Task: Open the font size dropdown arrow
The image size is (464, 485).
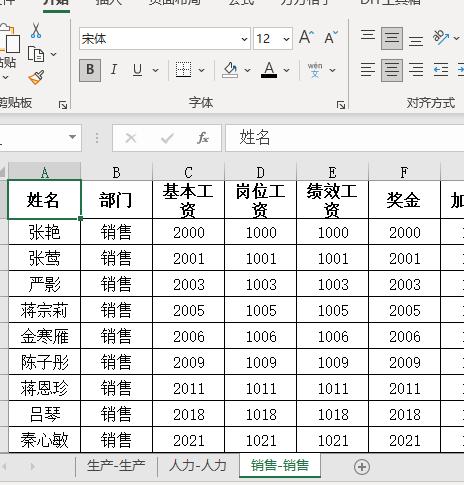Action: (x=286, y=39)
